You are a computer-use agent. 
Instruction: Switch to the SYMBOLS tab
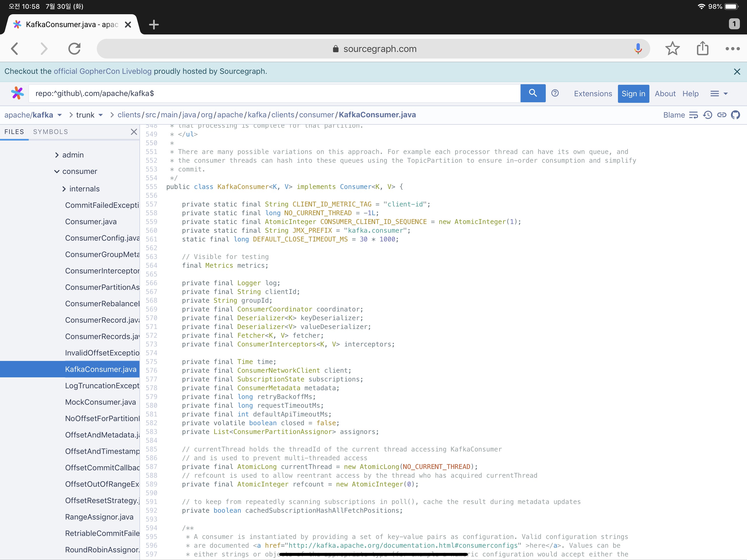pyautogui.click(x=50, y=132)
